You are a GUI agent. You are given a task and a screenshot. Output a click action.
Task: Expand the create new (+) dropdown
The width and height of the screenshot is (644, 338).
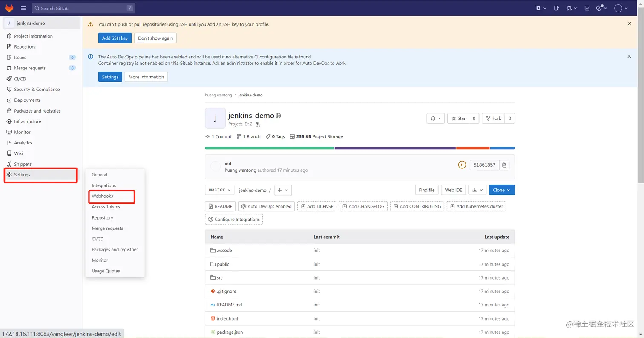[x=541, y=8]
